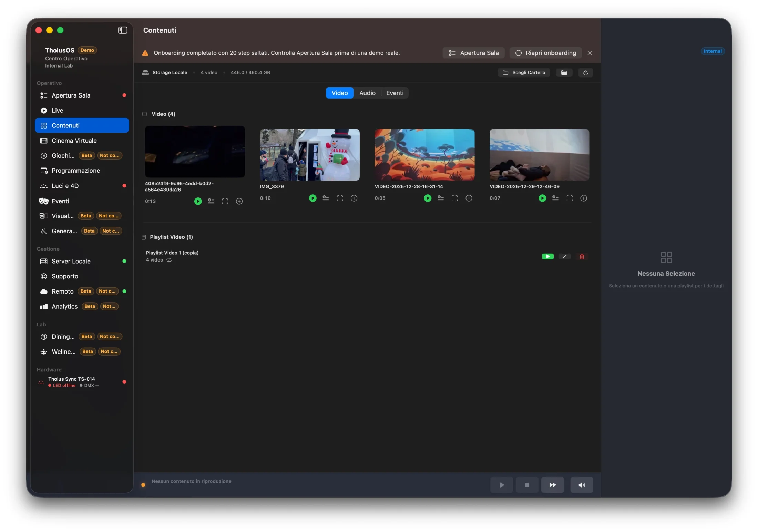The height and width of the screenshot is (532, 758).
Task: Play VIDEO-2025-12-28-16-31-14 clip
Action: [427, 198]
